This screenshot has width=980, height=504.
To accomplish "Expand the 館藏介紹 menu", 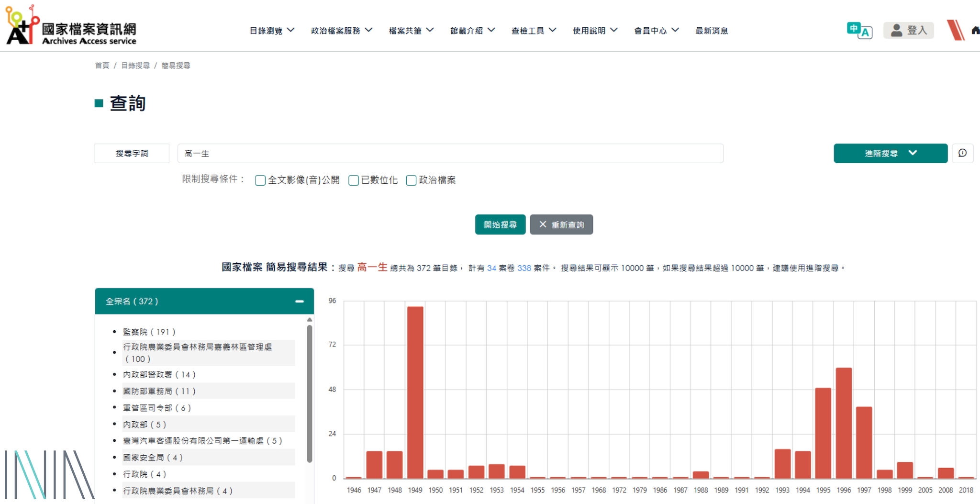I will (472, 31).
